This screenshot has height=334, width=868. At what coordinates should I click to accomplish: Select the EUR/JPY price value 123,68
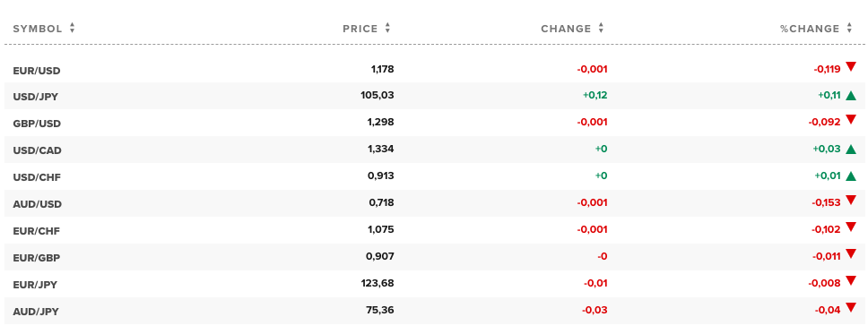(x=377, y=283)
